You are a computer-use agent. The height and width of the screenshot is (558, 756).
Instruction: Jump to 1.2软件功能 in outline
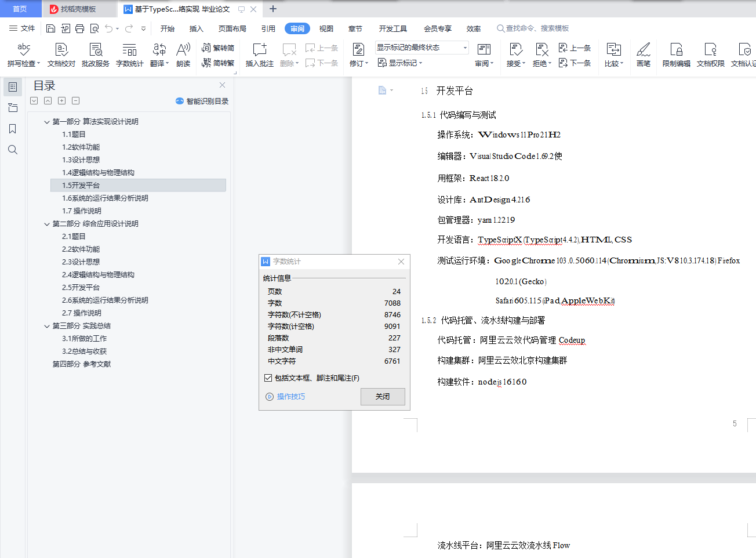point(81,147)
